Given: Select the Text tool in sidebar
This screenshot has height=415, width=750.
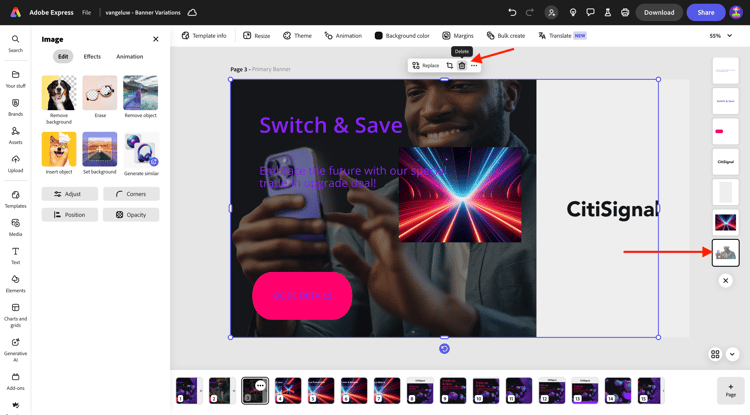Looking at the screenshot, I should pos(15,255).
